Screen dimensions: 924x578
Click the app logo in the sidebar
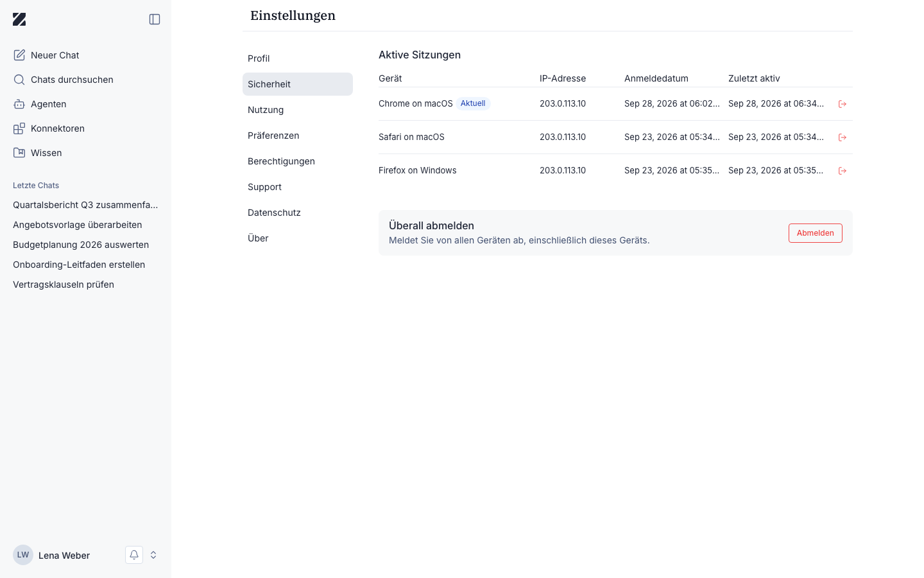click(x=19, y=19)
